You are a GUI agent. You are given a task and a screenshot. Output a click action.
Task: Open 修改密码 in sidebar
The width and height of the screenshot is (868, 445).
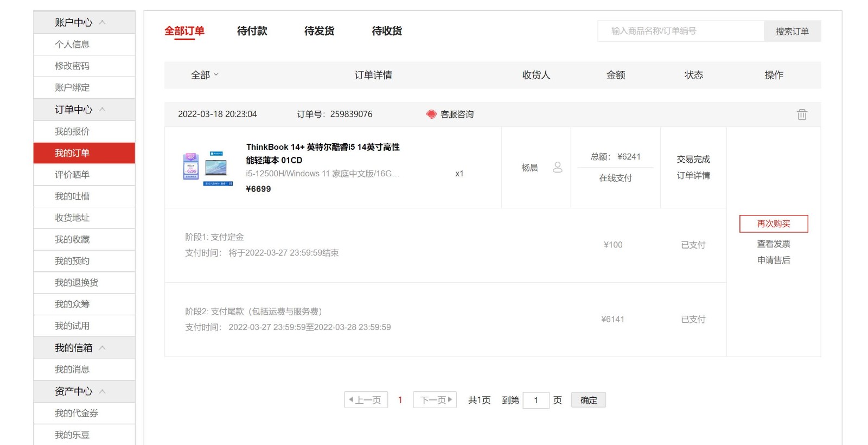(x=84, y=66)
